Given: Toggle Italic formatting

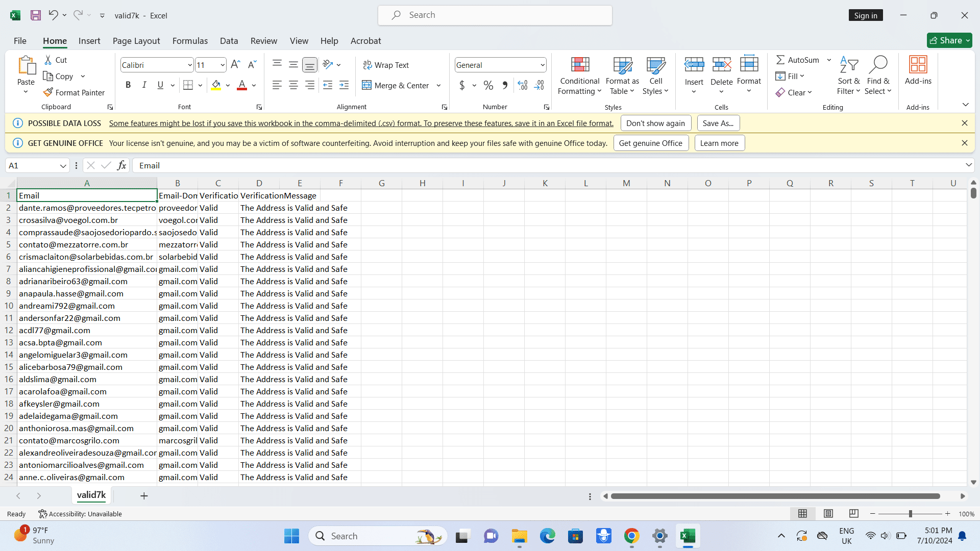Looking at the screenshot, I should pyautogui.click(x=144, y=85).
